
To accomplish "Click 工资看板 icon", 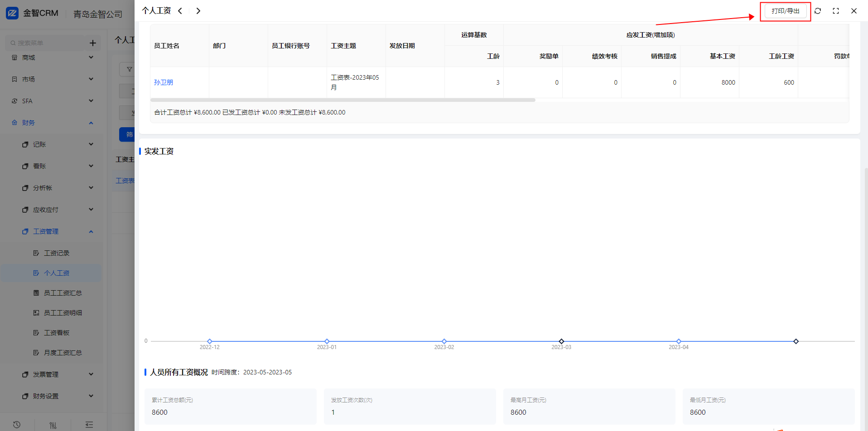I will (36, 333).
